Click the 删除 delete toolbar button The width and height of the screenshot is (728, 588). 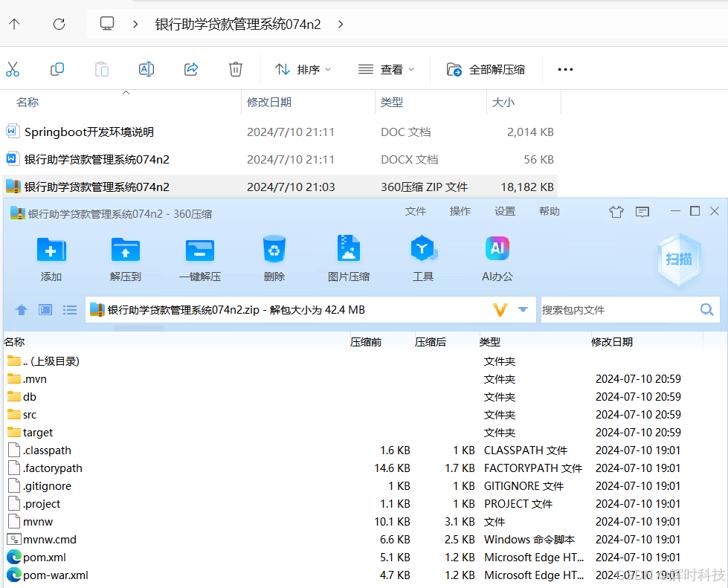click(274, 259)
